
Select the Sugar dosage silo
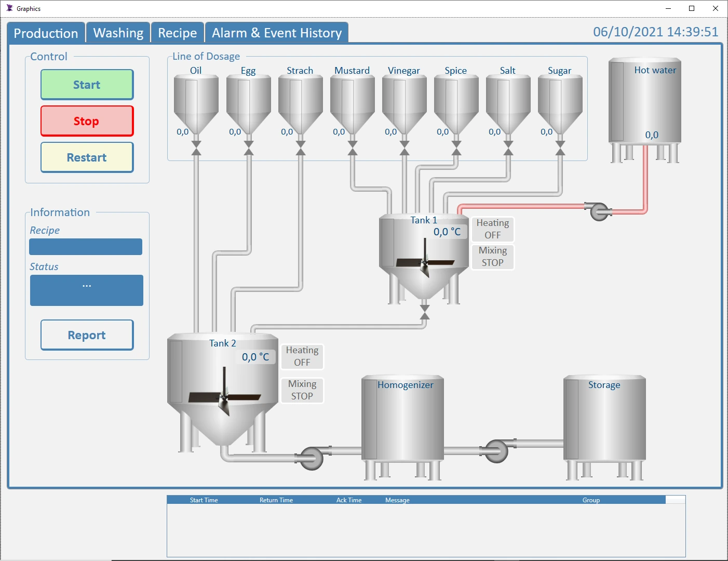(560, 105)
